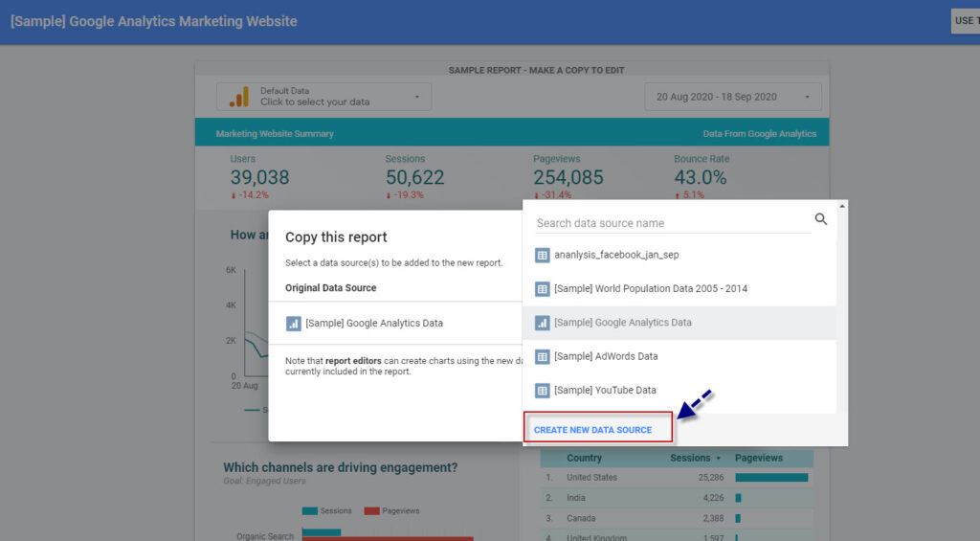The image size is (980, 541).
Task: Click the Bounce Rate 43.0% scorecard
Action: tap(702, 177)
